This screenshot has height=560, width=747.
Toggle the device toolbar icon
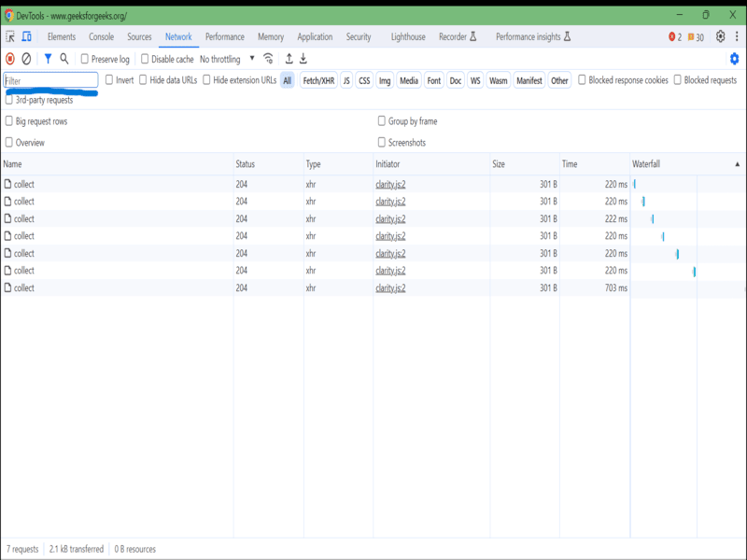[x=27, y=36]
